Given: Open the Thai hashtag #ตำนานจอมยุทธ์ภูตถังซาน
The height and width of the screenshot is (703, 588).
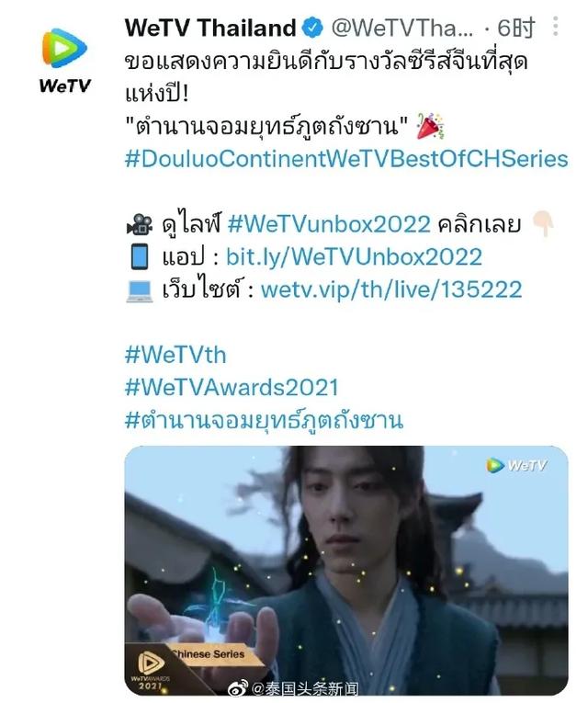Looking at the screenshot, I should tap(264, 421).
